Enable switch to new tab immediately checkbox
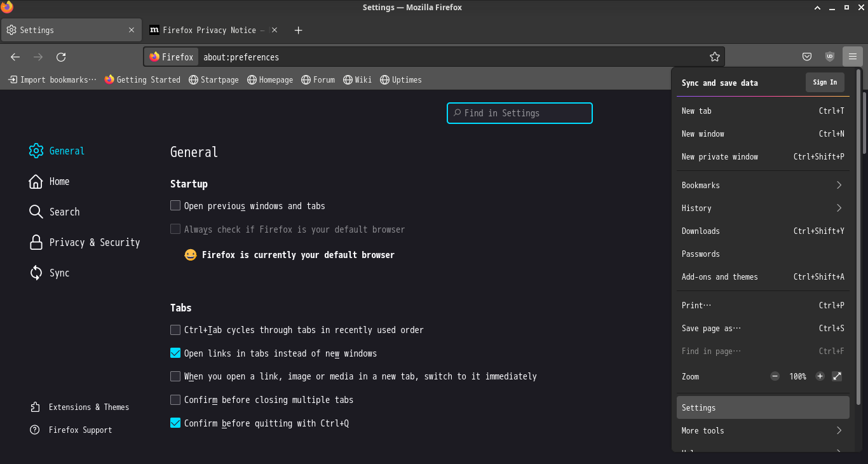The width and height of the screenshot is (868, 464). point(175,376)
